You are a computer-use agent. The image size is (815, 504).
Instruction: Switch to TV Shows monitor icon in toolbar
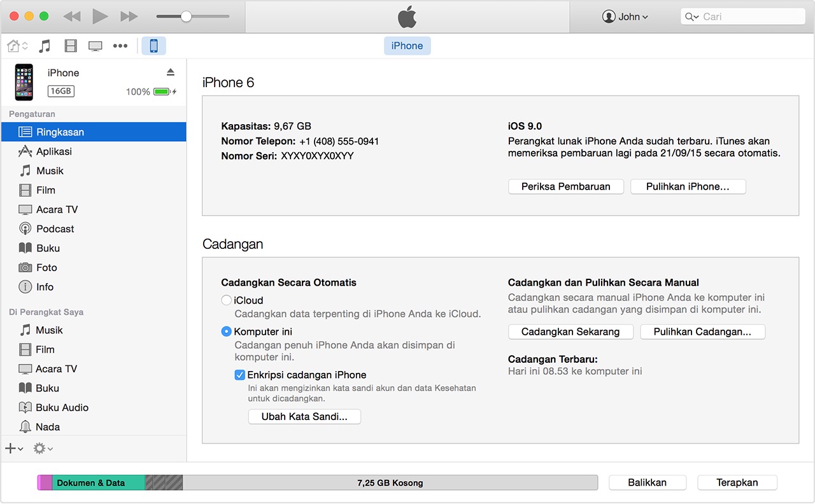(x=96, y=46)
